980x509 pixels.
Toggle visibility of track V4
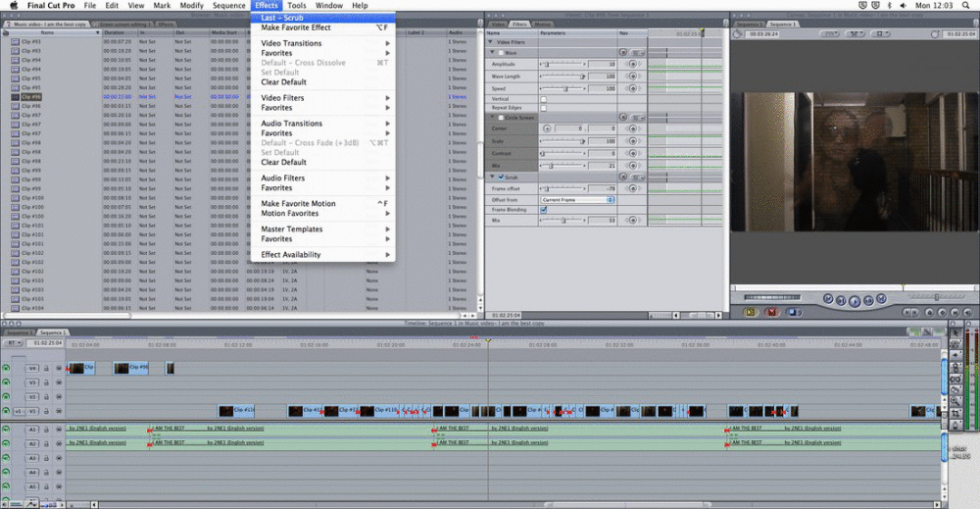pos(7,368)
